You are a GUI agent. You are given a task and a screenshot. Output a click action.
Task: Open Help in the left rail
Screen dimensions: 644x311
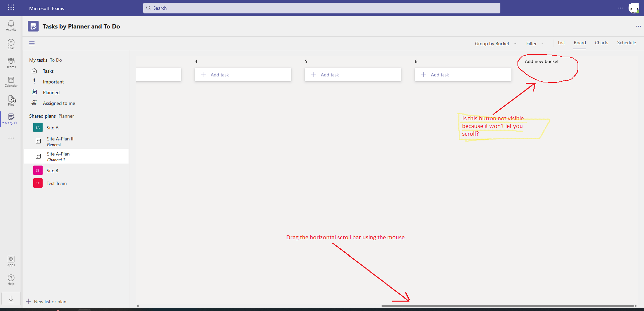(11, 280)
